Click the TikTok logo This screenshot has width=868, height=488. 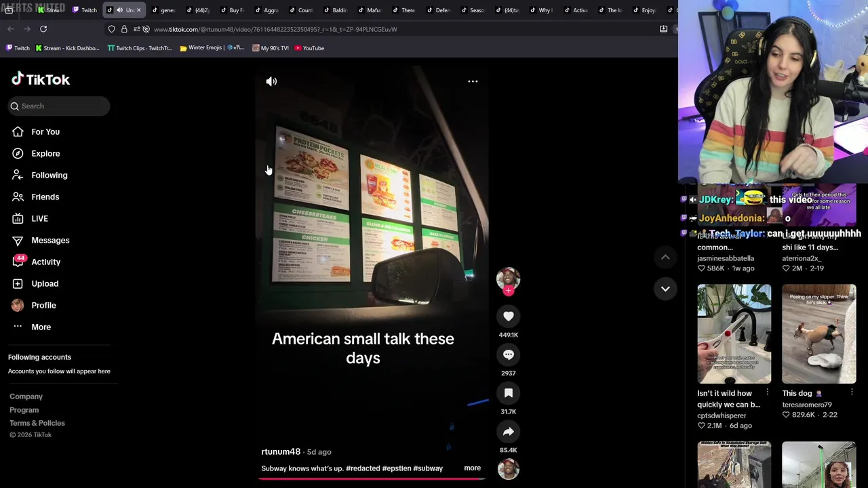pos(41,79)
